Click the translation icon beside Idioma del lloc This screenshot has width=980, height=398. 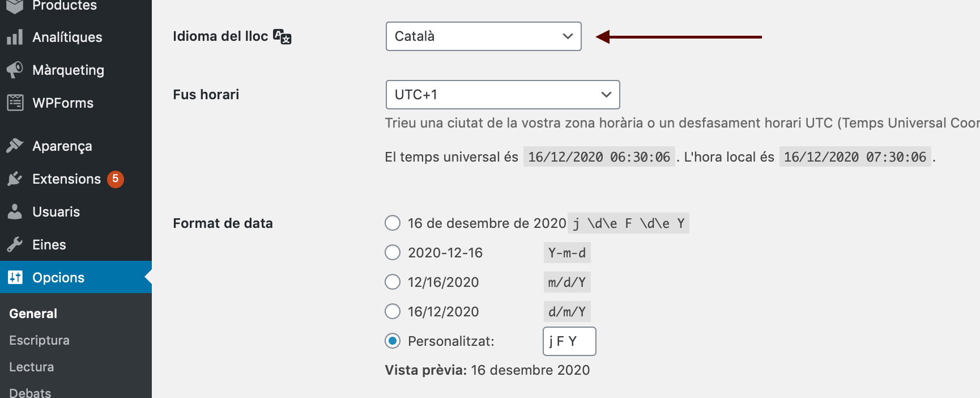[x=282, y=36]
